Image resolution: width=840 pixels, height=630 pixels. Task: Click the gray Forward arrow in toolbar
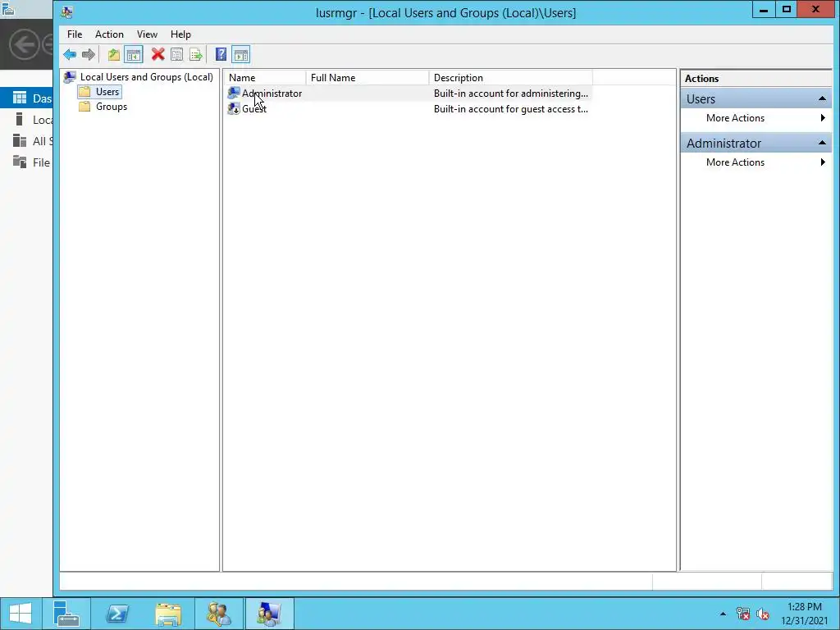(x=89, y=55)
